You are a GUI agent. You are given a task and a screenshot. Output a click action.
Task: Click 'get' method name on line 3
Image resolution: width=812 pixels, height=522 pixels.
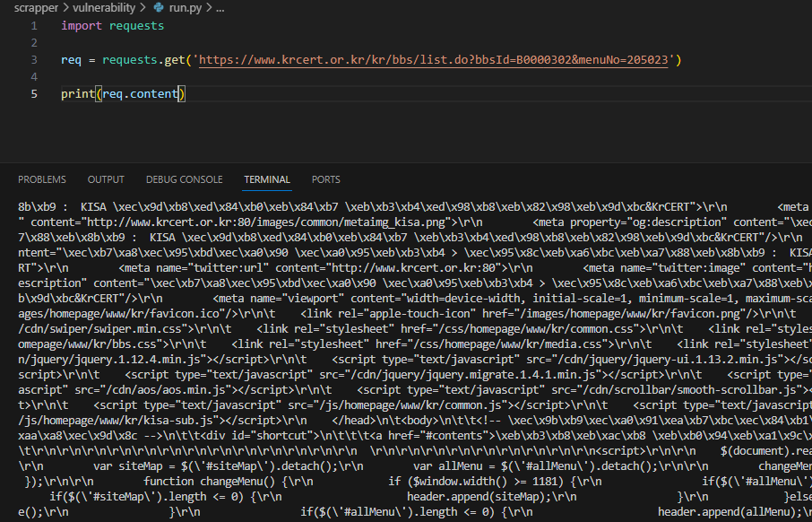(175, 60)
